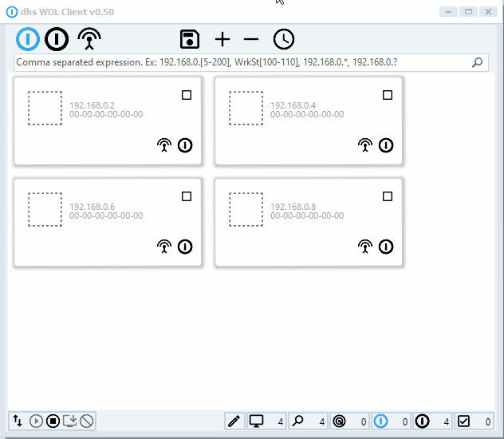Click the black power-off count icon in the status bar
504x439 pixels.
(423, 421)
